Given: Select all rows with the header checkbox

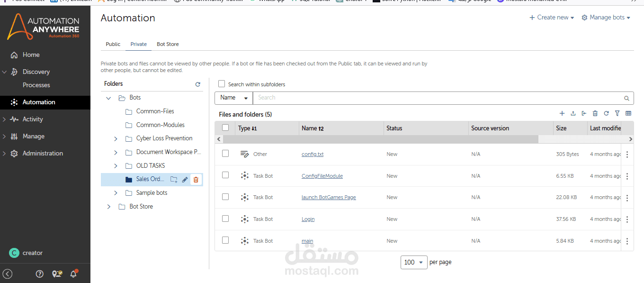Looking at the screenshot, I should [x=225, y=127].
